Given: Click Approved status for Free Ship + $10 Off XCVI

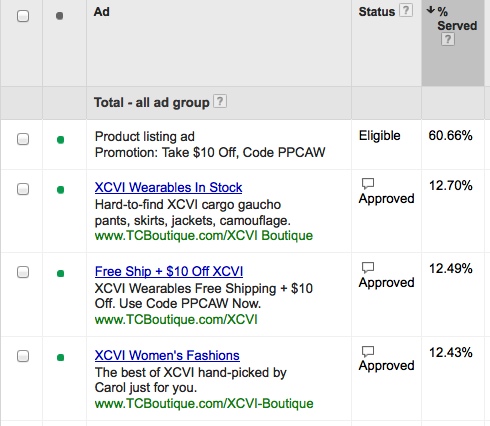Looking at the screenshot, I should [x=386, y=283].
